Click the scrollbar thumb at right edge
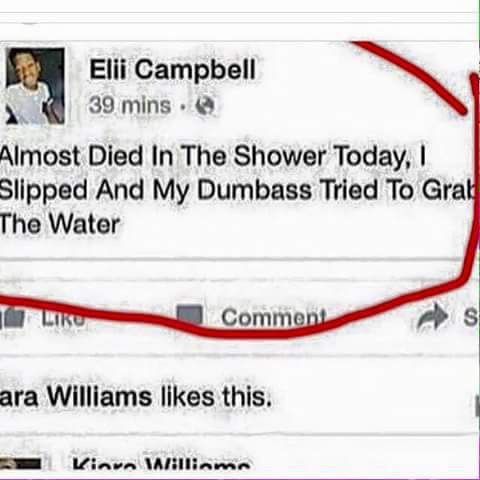The image size is (480, 480). (477, 405)
